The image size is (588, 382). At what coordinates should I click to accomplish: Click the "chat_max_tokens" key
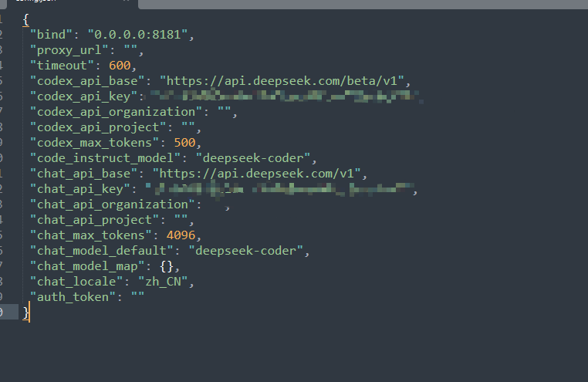(91, 235)
